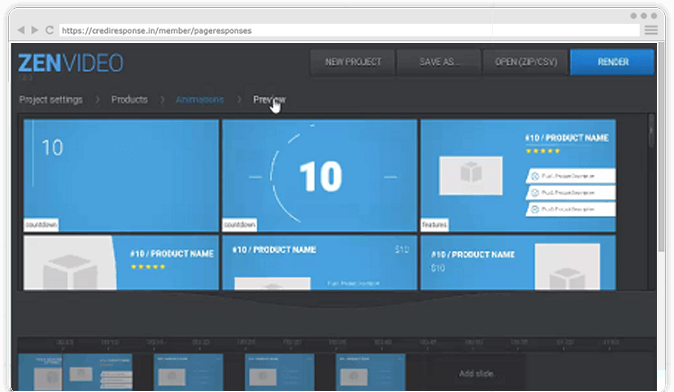The height and width of the screenshot is (392, 674).
Task: Open the Preview step
Action: (x=269, y=100)
